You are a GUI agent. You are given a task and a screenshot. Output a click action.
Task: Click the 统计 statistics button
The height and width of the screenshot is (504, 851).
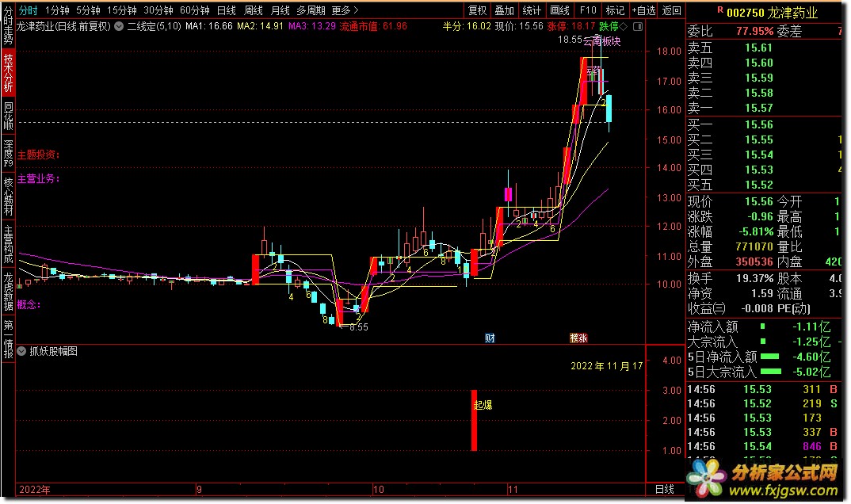point(532,10)
